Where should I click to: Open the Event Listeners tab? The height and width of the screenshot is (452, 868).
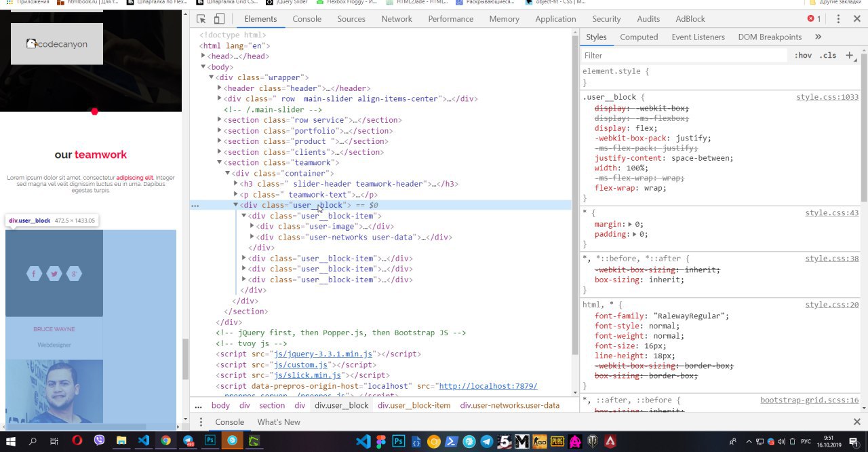tap(698, 37)
